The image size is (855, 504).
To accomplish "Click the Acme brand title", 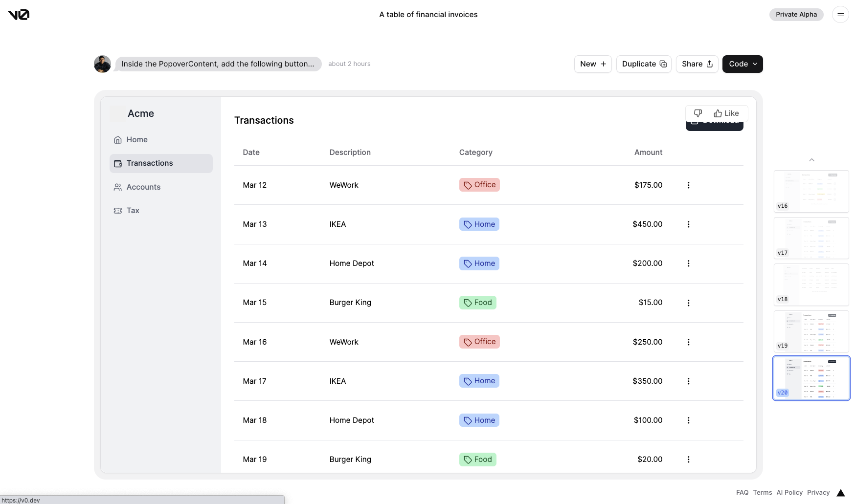I will [141, 113].
